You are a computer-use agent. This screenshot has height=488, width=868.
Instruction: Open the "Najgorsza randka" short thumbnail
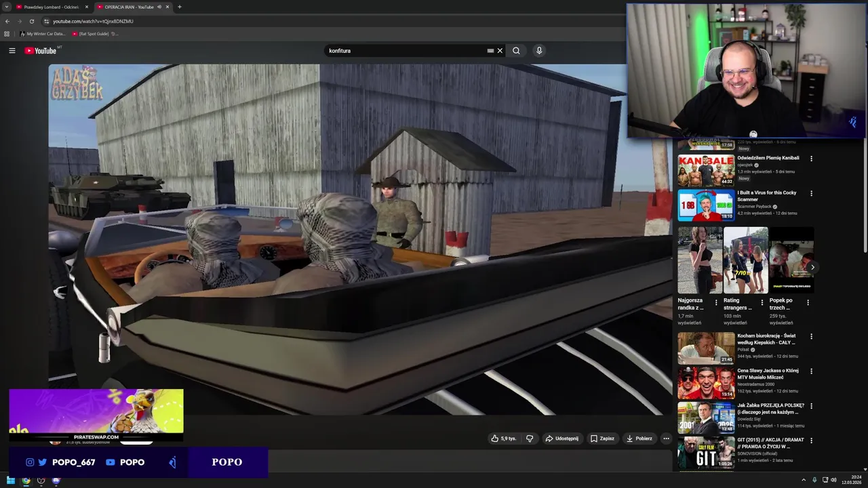700,260
